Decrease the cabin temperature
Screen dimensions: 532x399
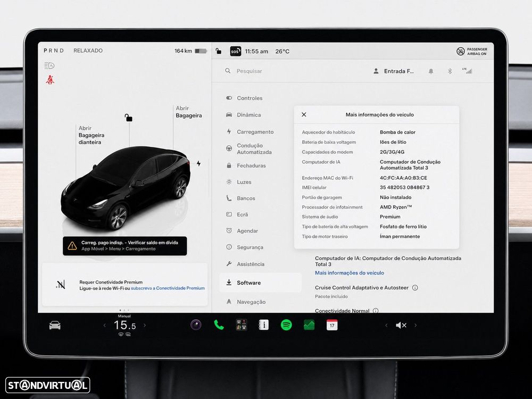coord(104,326)
